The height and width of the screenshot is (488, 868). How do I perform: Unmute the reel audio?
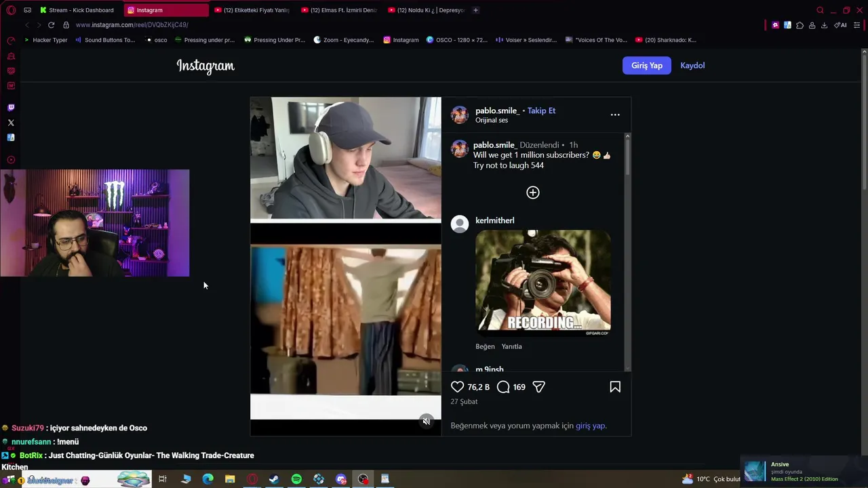click(426, 422)
